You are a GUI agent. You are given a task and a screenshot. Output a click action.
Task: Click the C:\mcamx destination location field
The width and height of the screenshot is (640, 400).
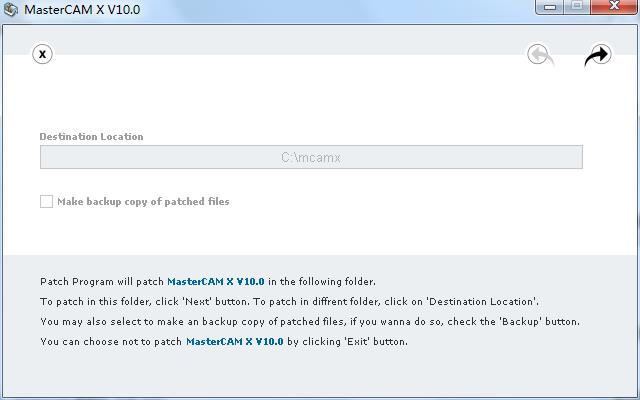coord(311,157)
